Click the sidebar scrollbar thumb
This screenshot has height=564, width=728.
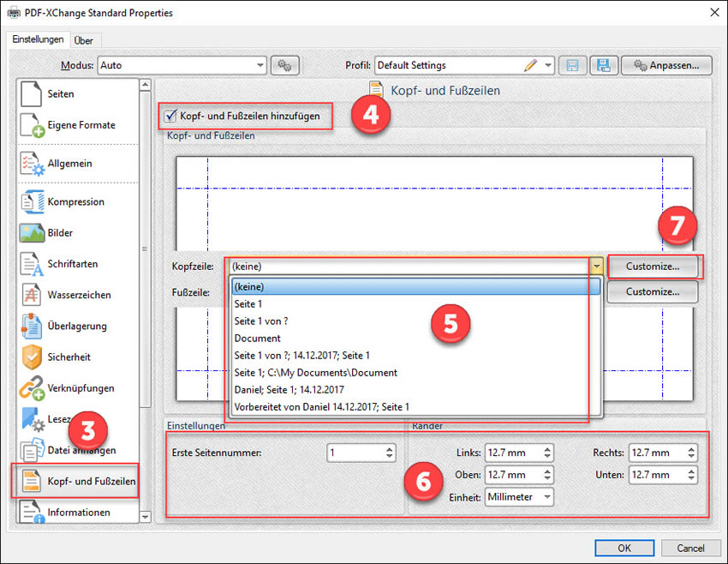[x=146, y=249]
